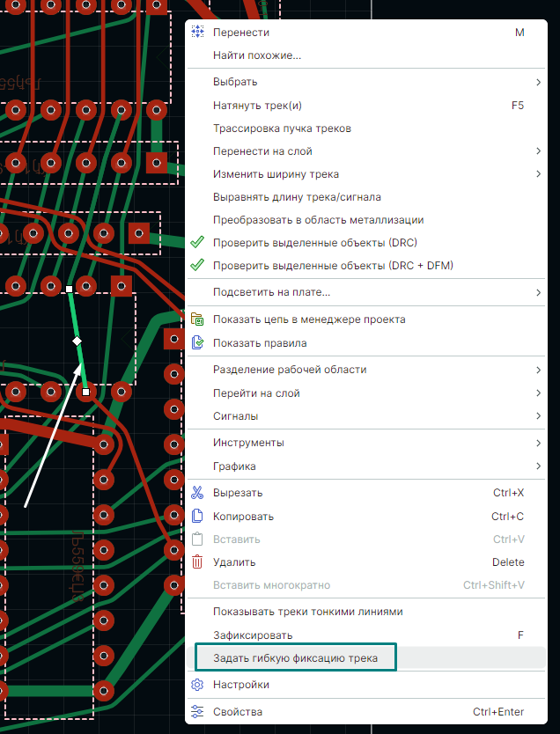
Task: Select Задать гибкую фиксацию трека
Action: click(x=295, y=658)
